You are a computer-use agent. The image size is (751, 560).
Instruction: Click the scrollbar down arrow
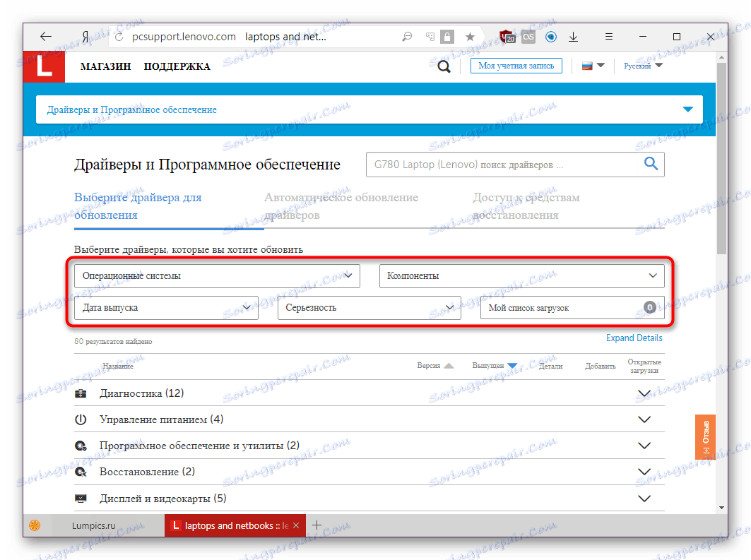tap(721, 508)
